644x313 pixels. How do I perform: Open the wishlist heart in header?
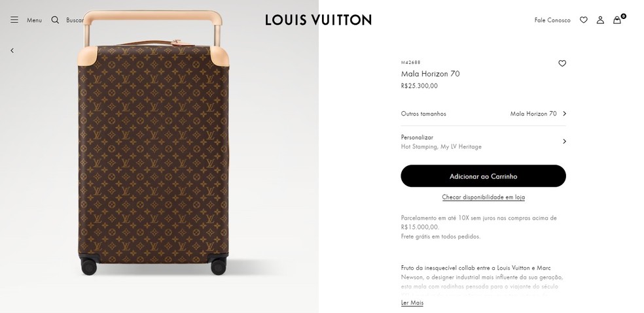click(x=584, y=20)
